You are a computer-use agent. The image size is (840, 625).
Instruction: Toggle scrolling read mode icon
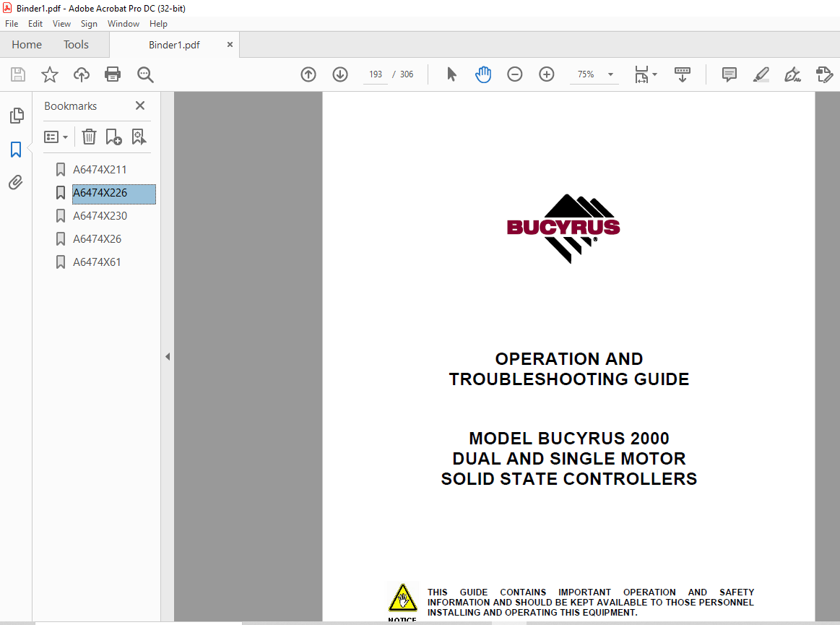click(x=682, y=74)
